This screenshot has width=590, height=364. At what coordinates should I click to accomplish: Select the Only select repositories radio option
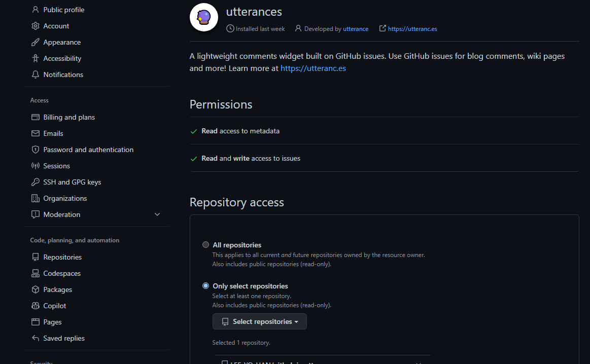click(206, 286)
